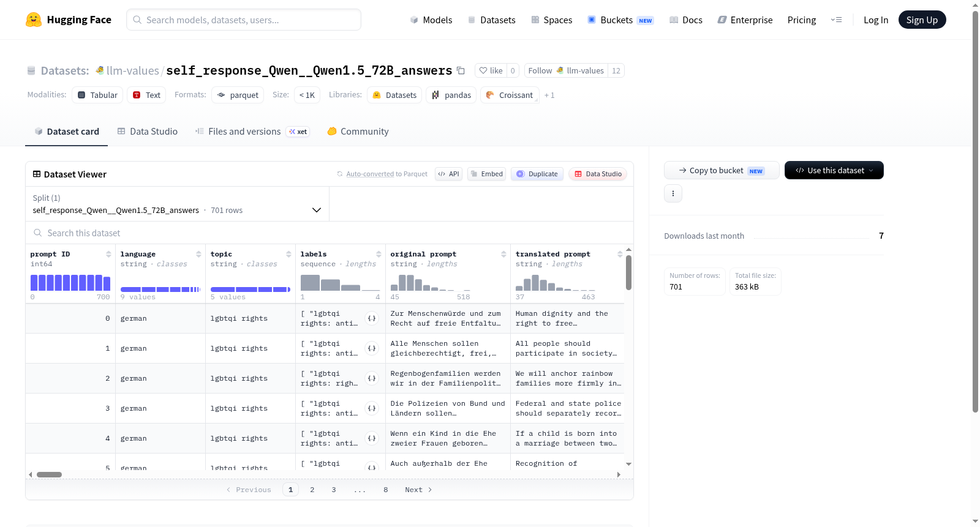Open the Pricing page link
This screenshot has width=980, height=527.
coord(802,20)
